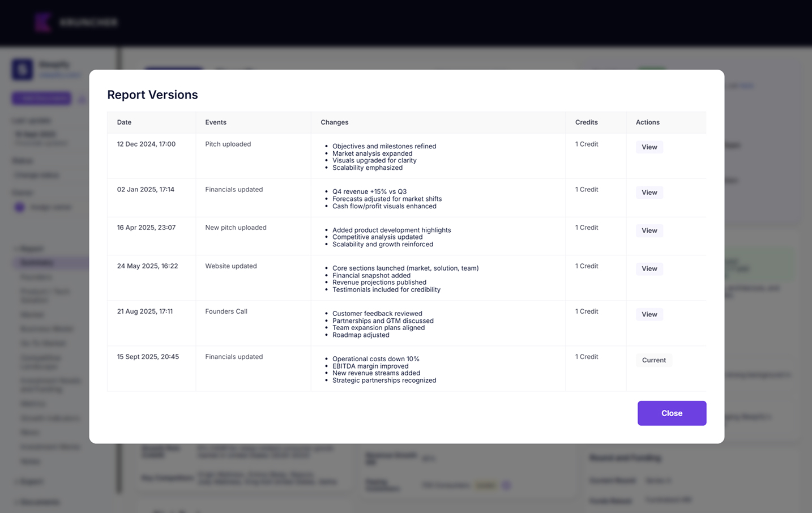This screenshot has width=812, height=513.
Task: Sort the table by the Date column header
Action: [x=123, y=122]
